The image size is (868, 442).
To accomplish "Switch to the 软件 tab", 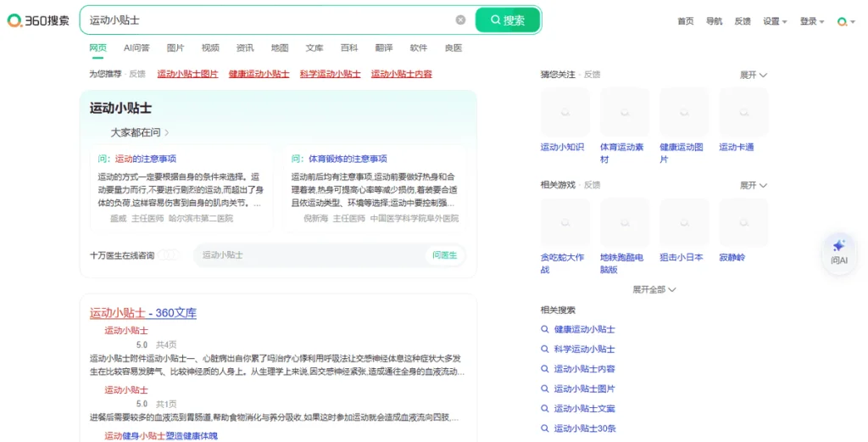I will tap(419, 48).
